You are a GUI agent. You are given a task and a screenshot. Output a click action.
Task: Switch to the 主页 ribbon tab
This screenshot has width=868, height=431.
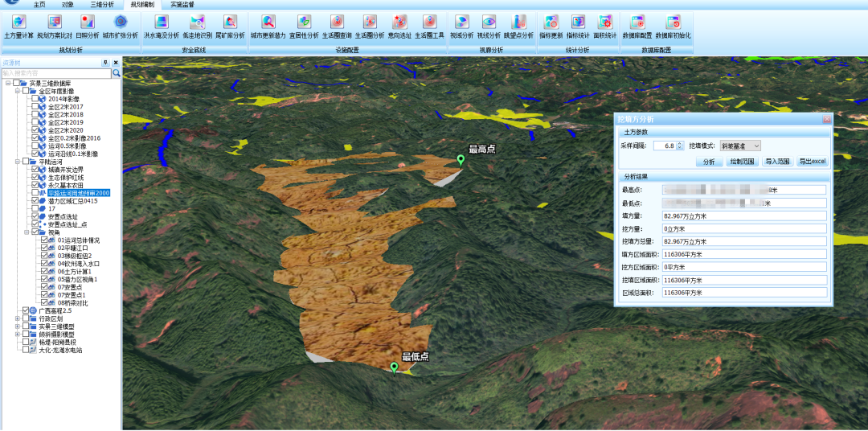click(x=39, y=5)
